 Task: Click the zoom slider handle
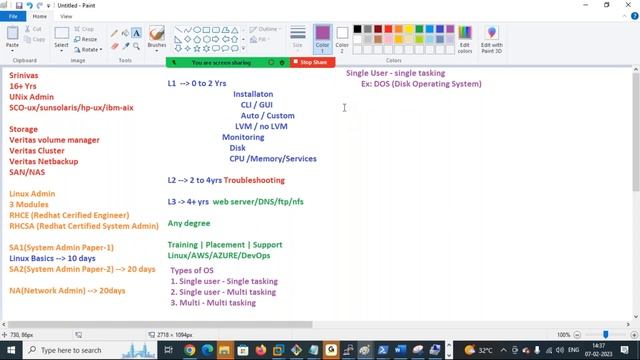[606, 335]
